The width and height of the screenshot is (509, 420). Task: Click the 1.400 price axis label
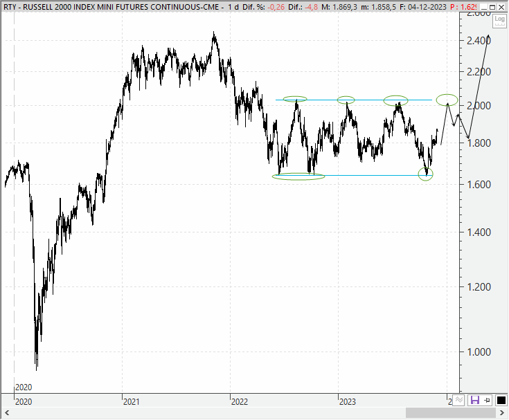pyautogui.click(x=479, y=232)
